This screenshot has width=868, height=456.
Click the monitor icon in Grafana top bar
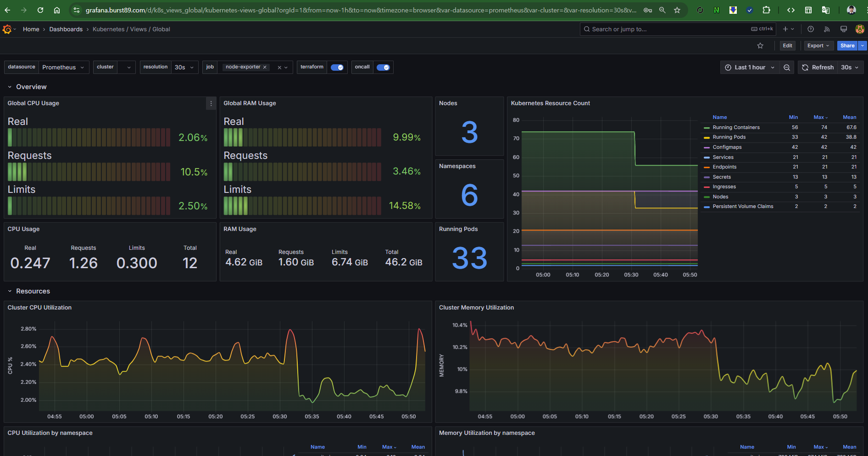843,29
